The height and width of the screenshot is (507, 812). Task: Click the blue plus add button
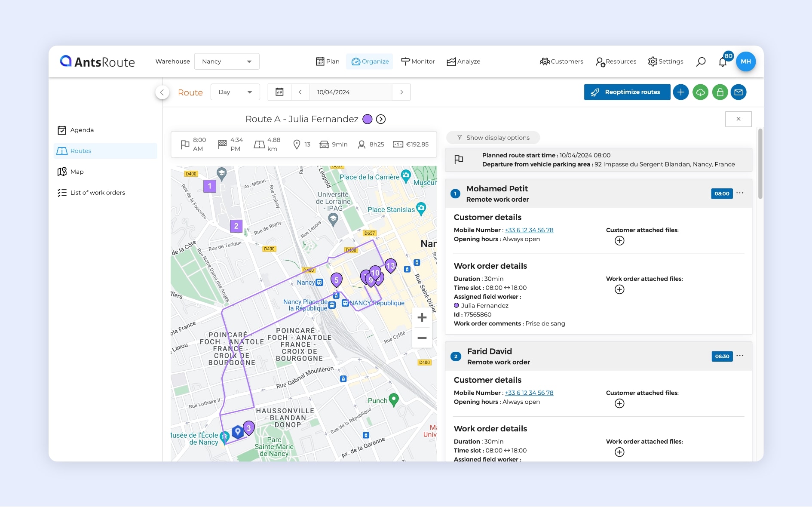680,92
